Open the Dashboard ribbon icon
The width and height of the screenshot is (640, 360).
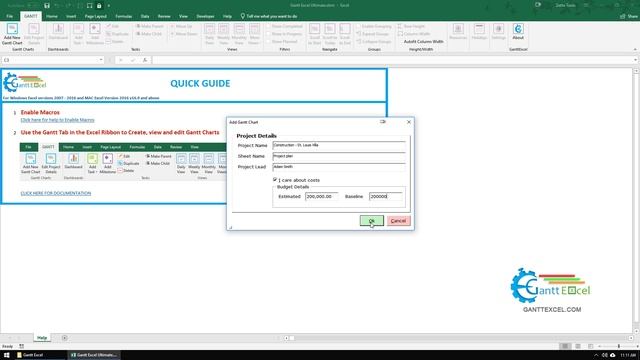tap(58, 32)
